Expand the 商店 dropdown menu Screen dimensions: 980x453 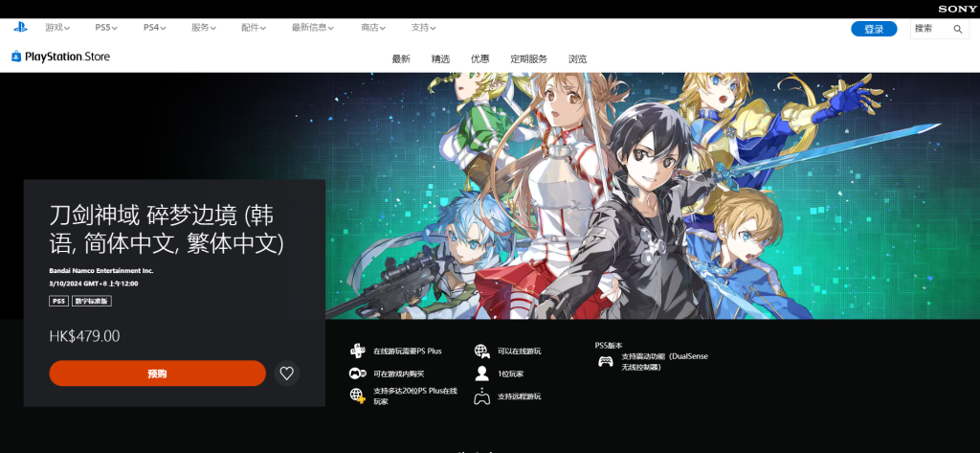point(373,28)
